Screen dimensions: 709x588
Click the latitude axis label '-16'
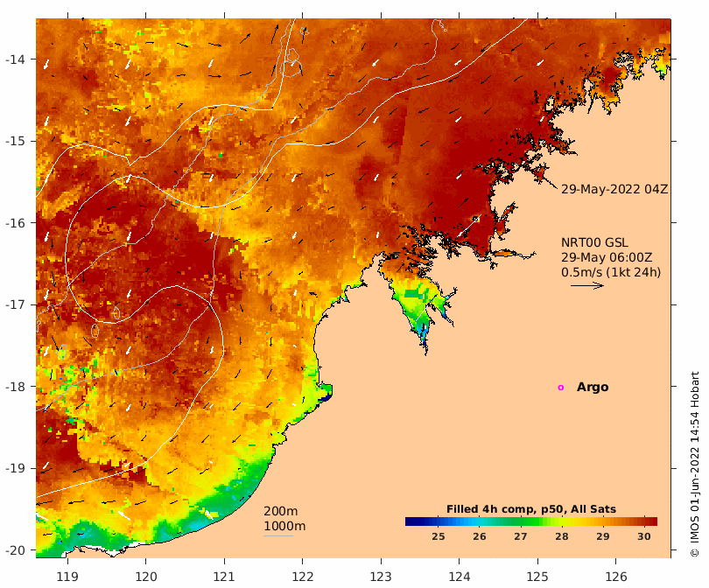click(x=15, y=223)
